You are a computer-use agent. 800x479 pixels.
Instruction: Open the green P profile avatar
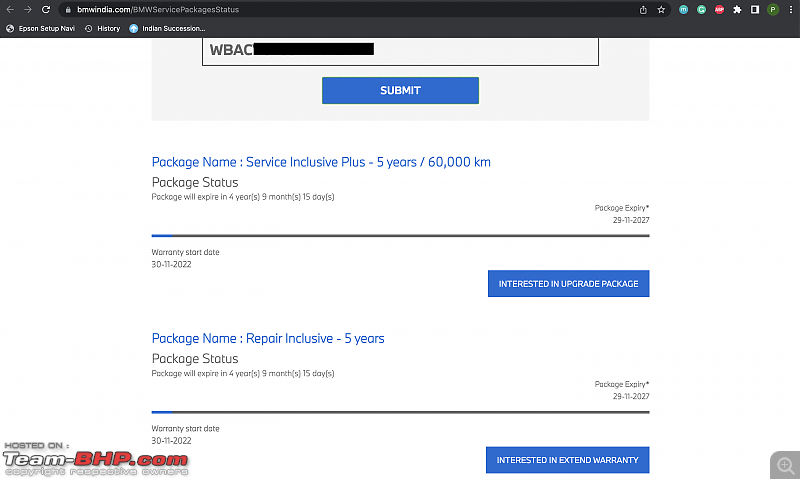pos(773,10)
